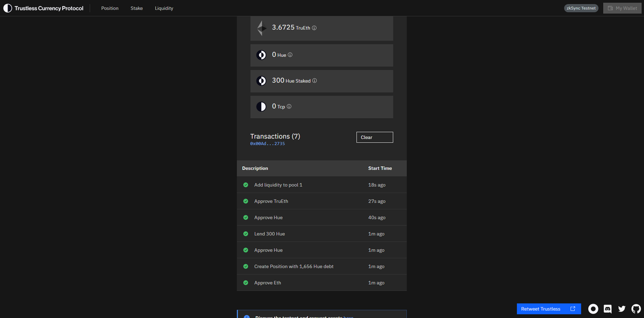Select Create Position with 1,656 Hue debt

tap(294, 267)
